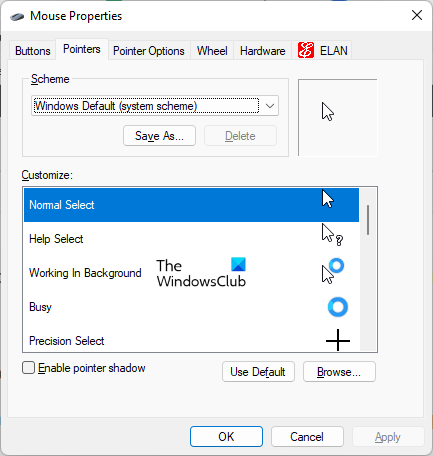Click the mouse icon in title bar
Screen dimensions: 433x456
point(17,17)
